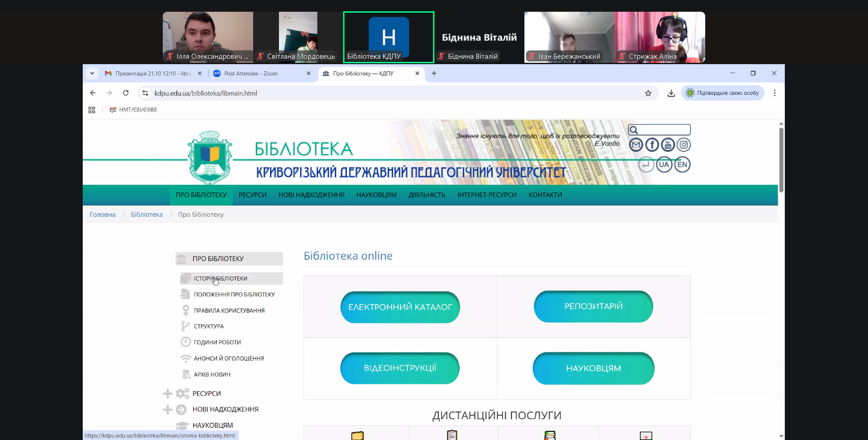
Task: Expand the НОВІ НАДХОДЖЕННЯ sidebar section
Action: click(x=168, y=409)
